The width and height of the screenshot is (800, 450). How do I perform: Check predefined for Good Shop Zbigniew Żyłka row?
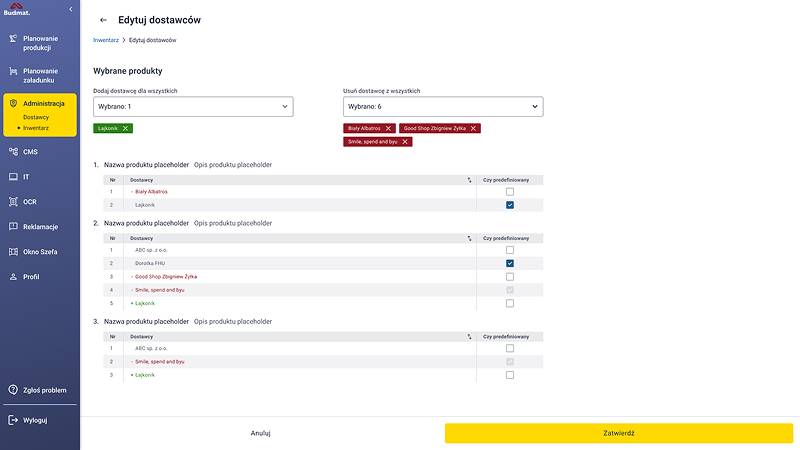(x=510, y=277)
